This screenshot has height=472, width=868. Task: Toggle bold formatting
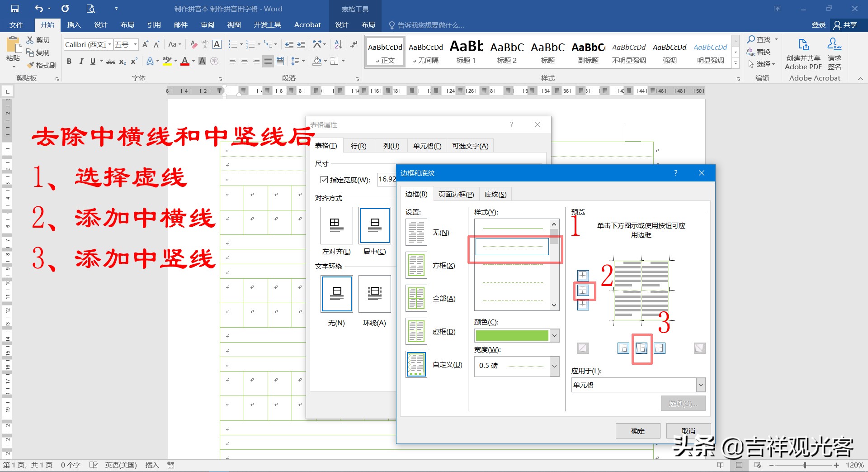[x=69, y=61]
